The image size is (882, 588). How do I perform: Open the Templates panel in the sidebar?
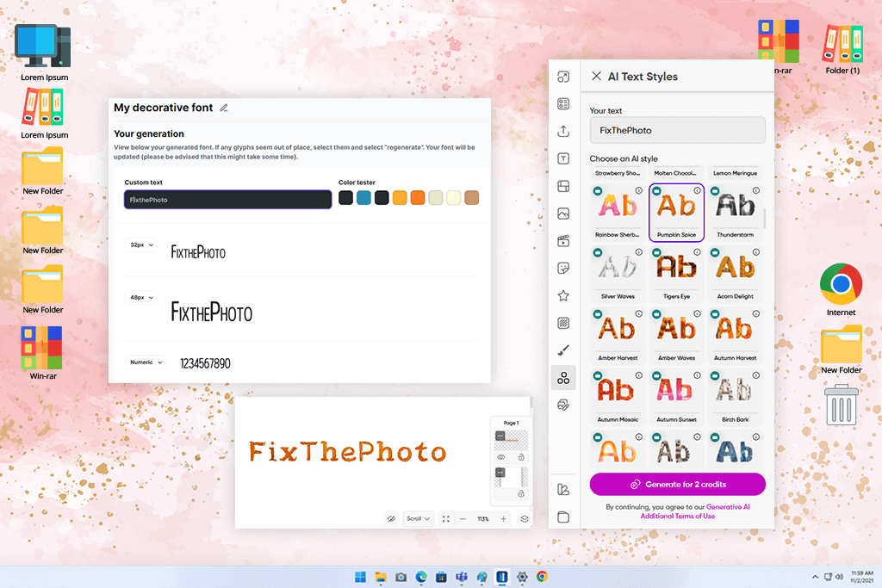click(x=563, y=104)
